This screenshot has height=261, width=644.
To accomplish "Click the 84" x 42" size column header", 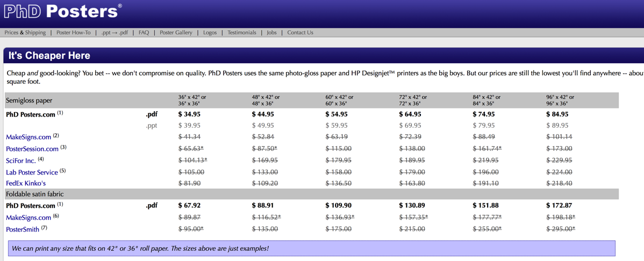I will point(486,100).
